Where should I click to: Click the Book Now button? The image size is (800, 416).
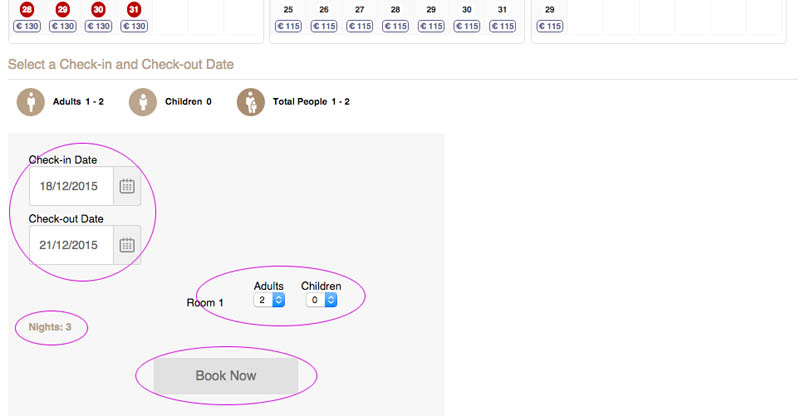[226, 376]
